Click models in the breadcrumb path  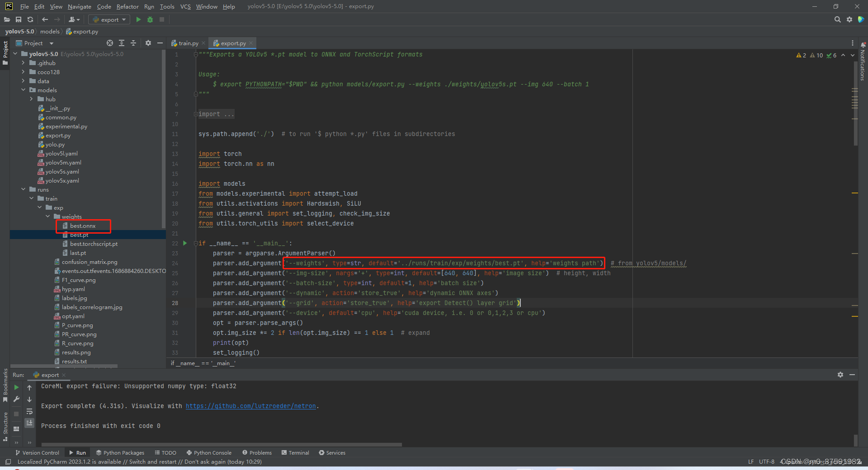tap(50, 31)
